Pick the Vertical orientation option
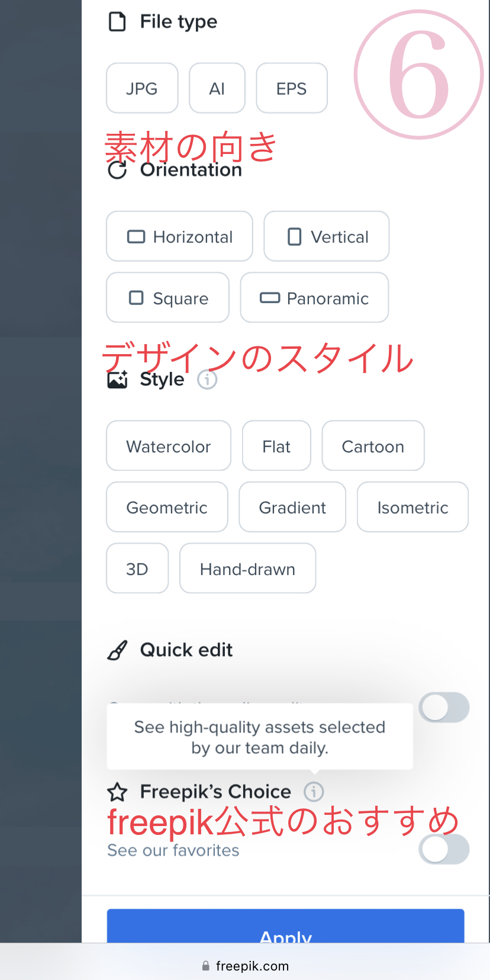The height and width of the screenshot is (980, 490). click(x=326, y=237)
